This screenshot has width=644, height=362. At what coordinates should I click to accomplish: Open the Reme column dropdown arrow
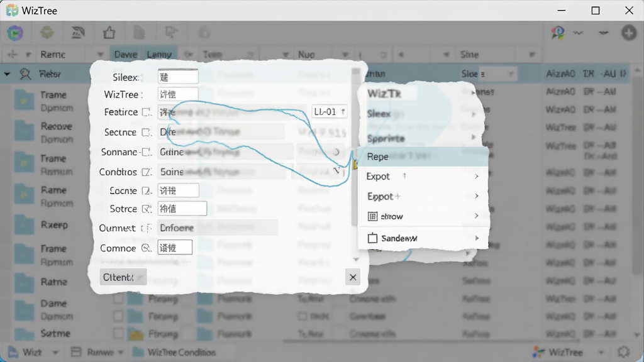(100, 55)
